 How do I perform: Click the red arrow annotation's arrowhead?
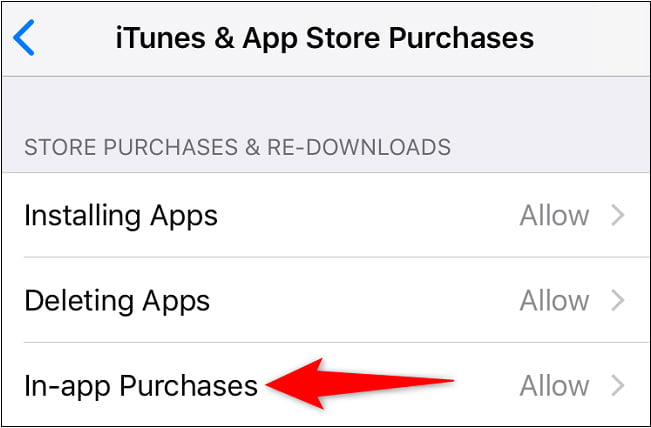[x=295, y=384]
